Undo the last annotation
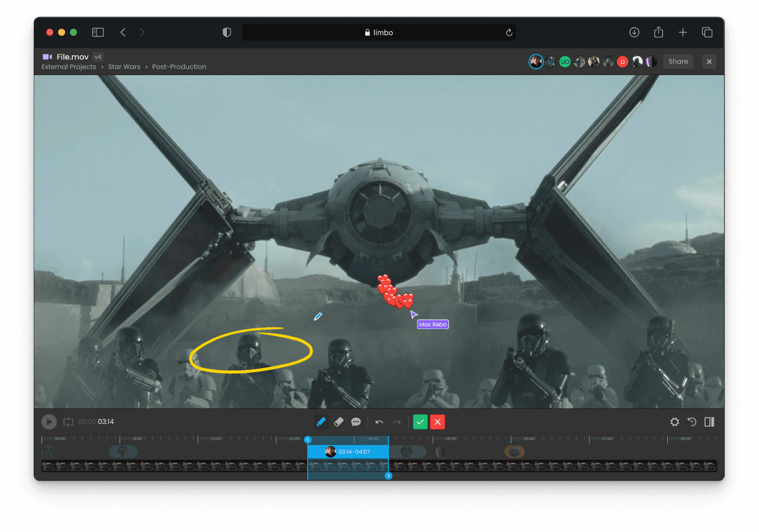 tap(379, 422)
